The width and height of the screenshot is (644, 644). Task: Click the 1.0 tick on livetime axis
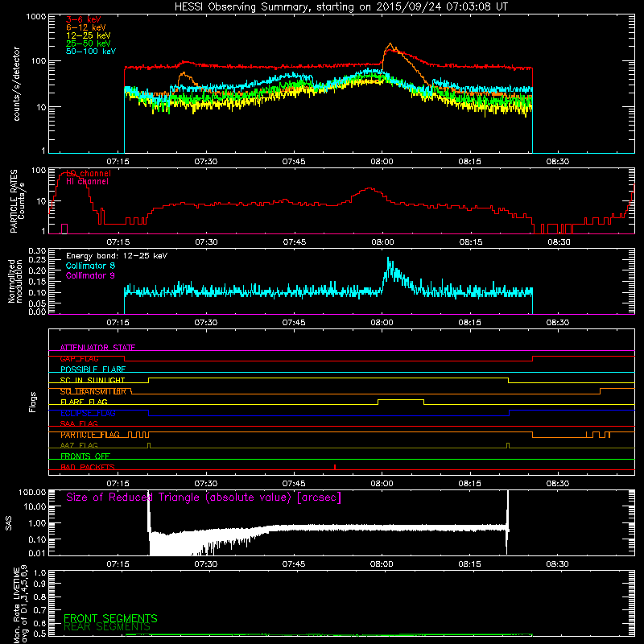[40, 572]
